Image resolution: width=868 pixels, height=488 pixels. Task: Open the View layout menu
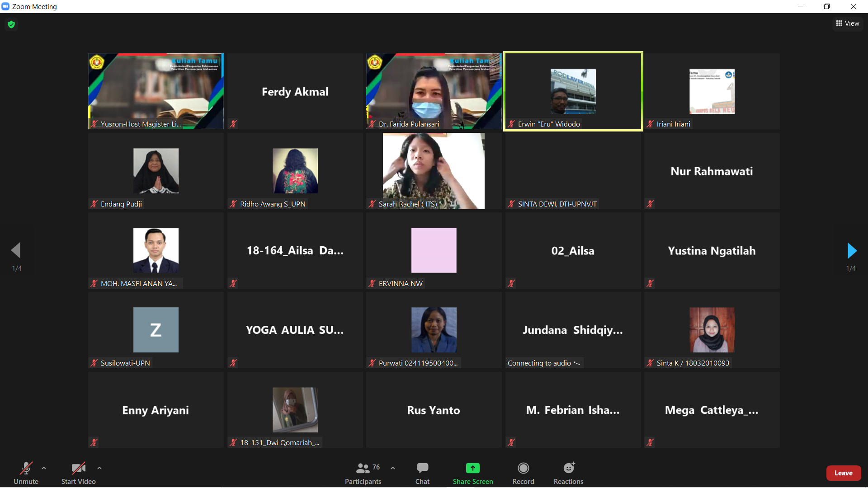click(848, 23)
